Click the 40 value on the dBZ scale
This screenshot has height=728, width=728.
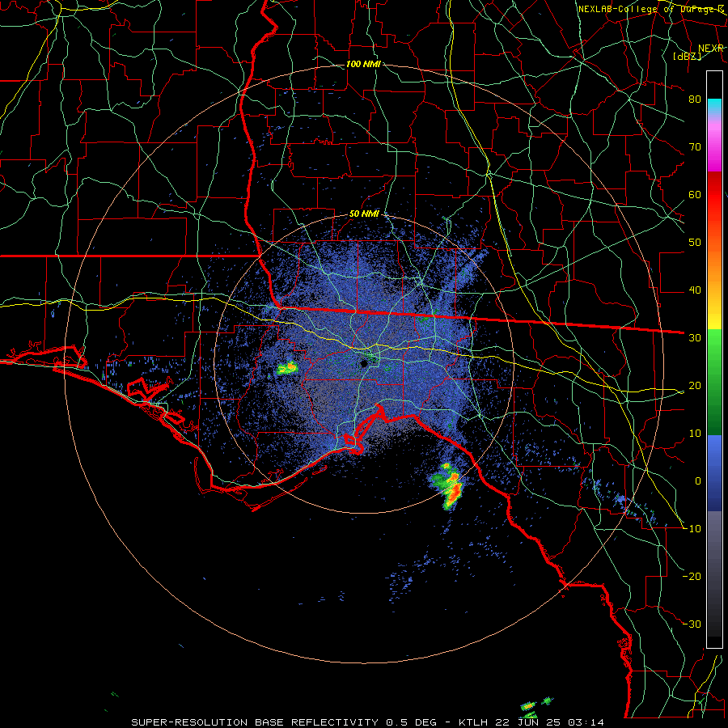[x=695, y=290]
